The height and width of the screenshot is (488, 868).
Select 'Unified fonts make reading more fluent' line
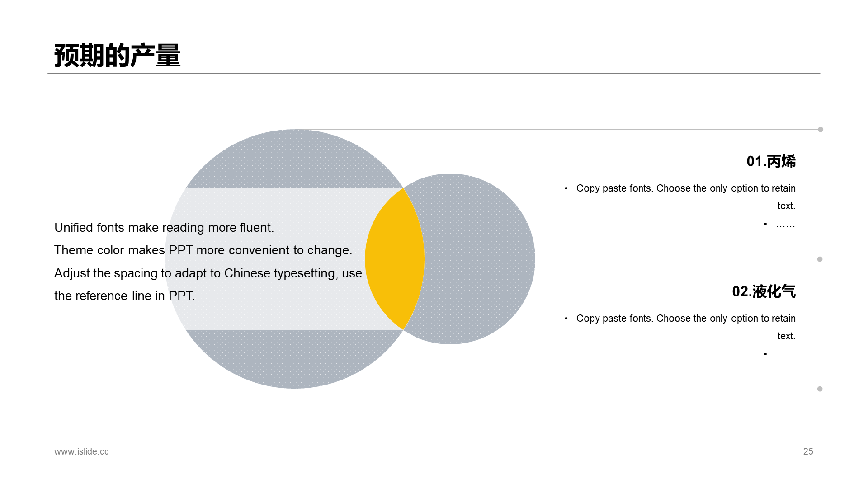[x=164, y=227]
